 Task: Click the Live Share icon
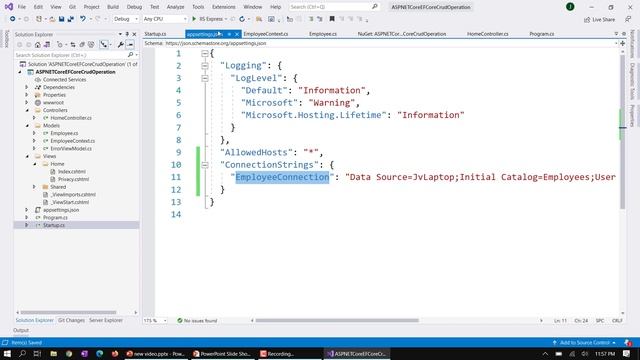[x=587, y=20]
